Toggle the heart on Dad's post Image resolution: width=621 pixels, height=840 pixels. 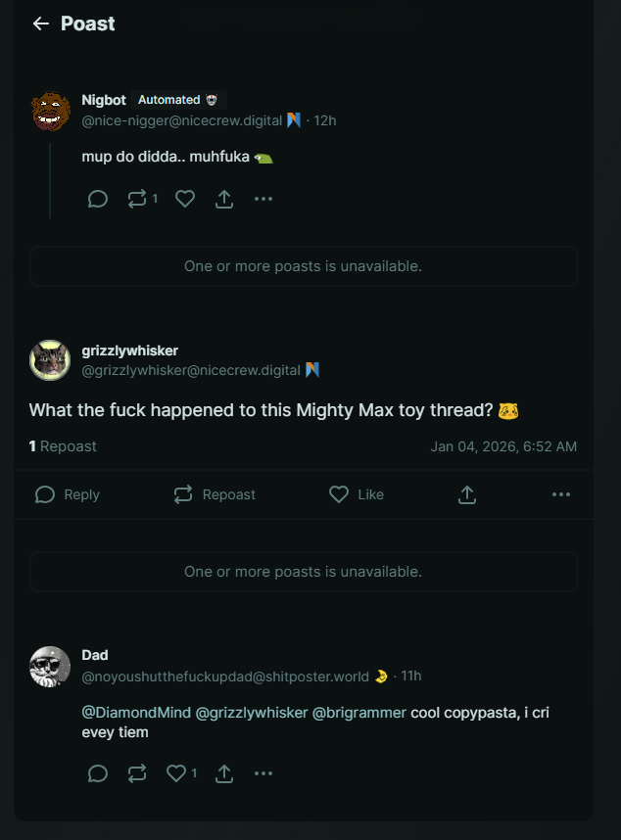[x=177, y=773]
